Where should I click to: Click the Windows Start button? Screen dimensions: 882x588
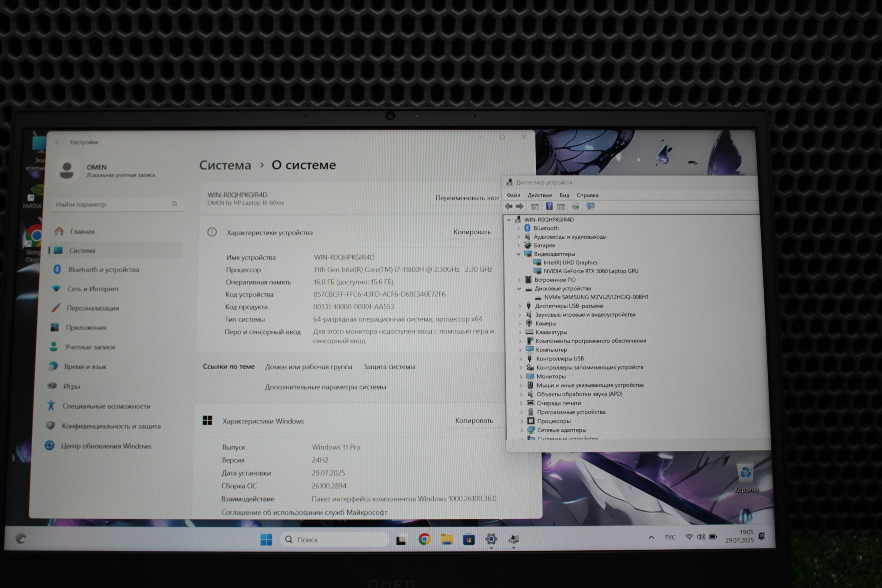[266, 539]
